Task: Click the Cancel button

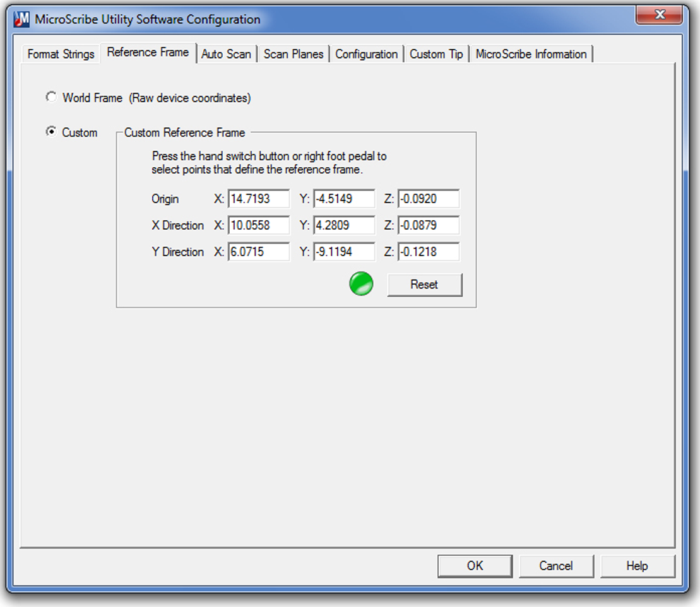Action: (556, 566)
